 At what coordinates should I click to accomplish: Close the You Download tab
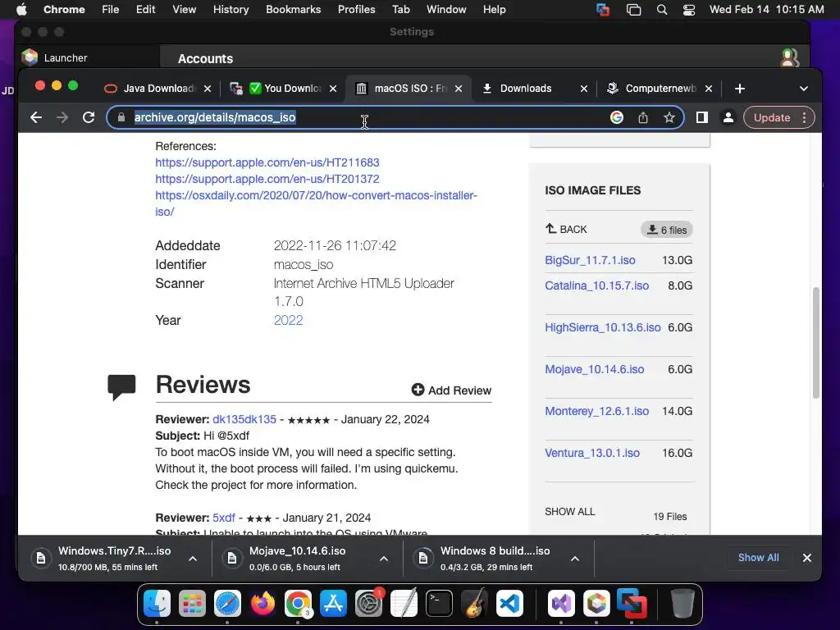[333, 89]
